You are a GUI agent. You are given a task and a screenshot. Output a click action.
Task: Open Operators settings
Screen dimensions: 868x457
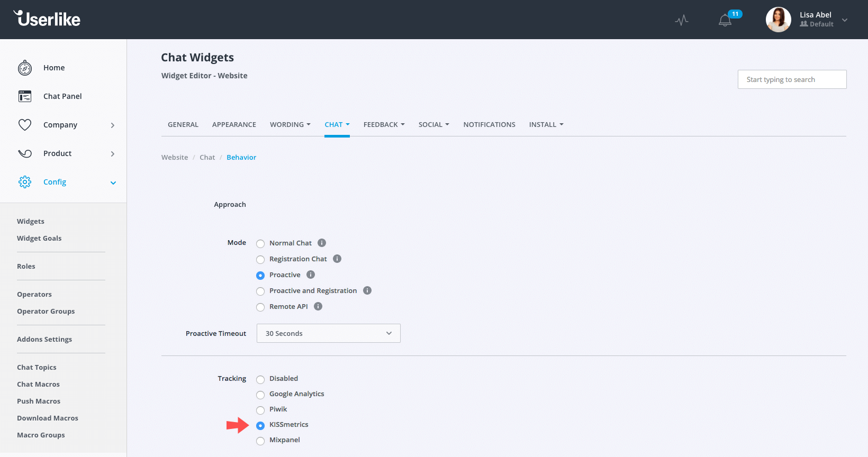34,295
